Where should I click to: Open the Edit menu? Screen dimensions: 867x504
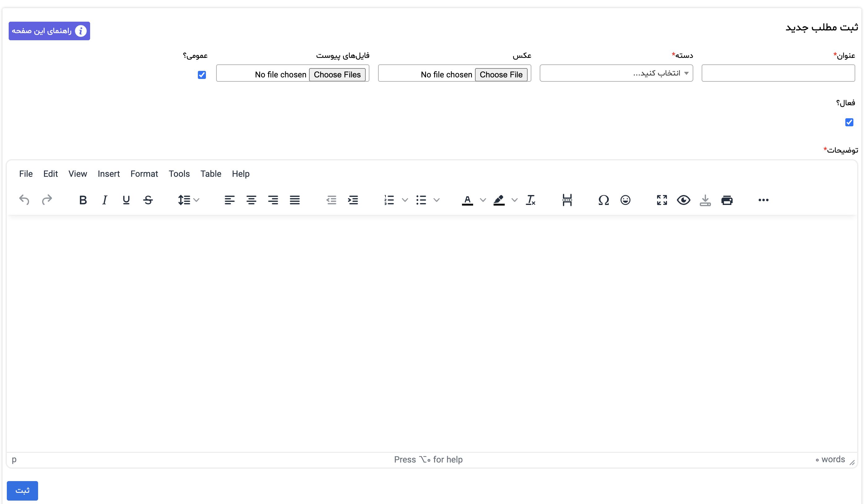click(x=50, y=174)
